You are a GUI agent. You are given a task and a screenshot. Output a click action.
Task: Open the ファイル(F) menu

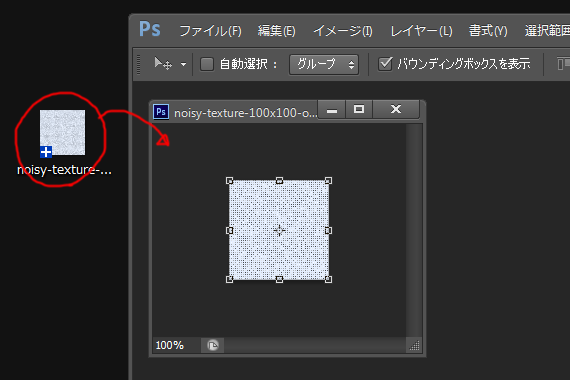point(210,31)
